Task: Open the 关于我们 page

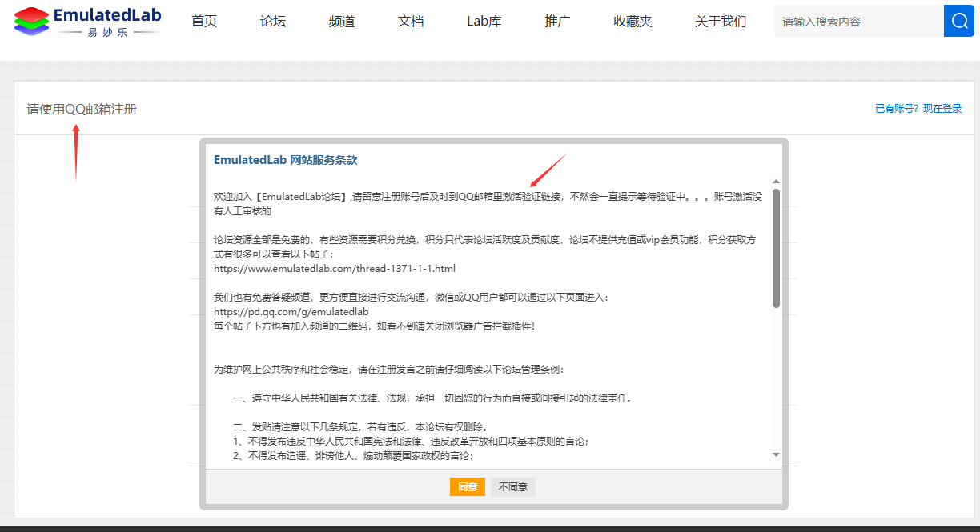Action: [x=721, y=22]
